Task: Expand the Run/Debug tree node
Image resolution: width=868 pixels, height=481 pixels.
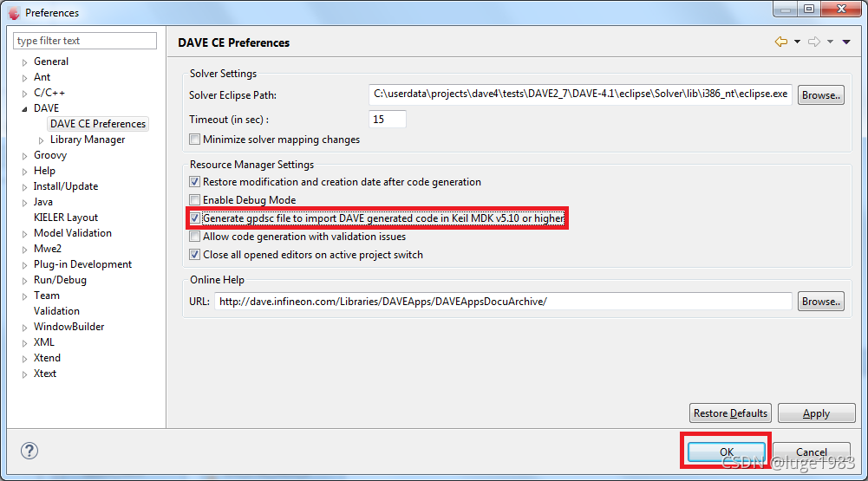Action: (x=24, y=280)
